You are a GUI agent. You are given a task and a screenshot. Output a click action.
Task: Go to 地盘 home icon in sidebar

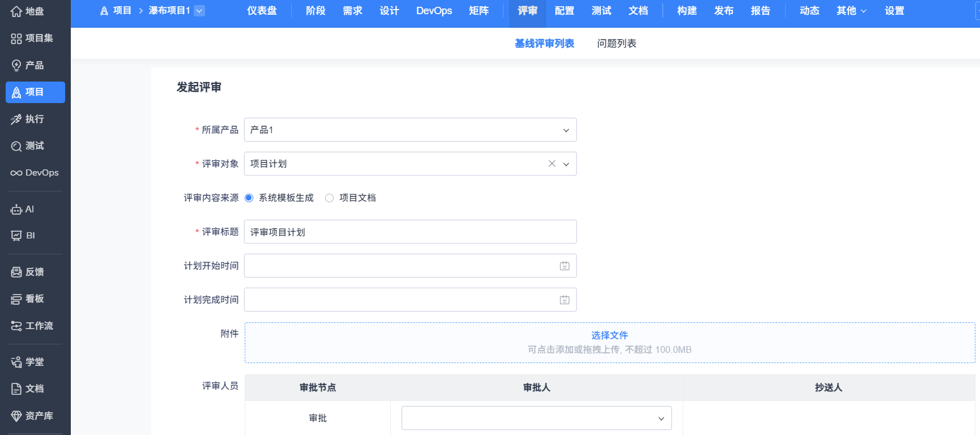point(16,11)
